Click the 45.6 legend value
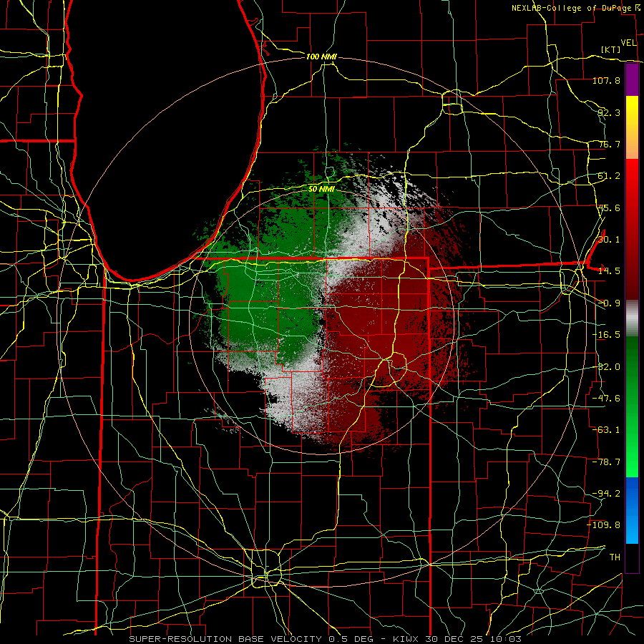 click(609, 208)
